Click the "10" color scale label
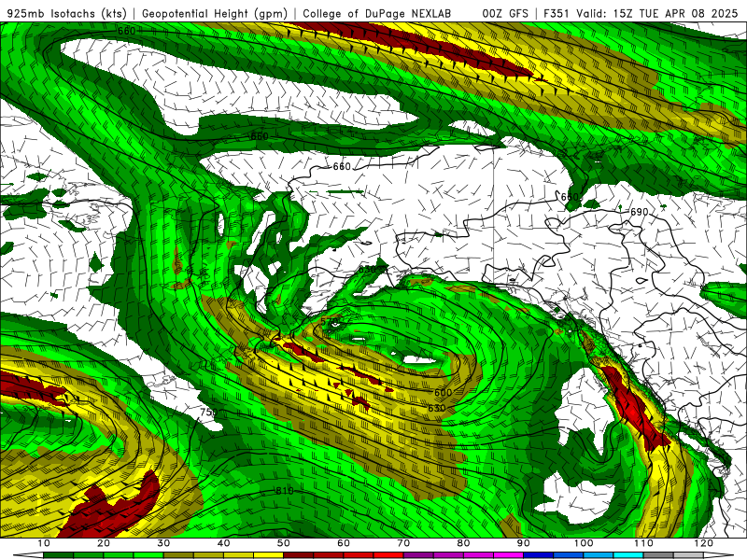Screen dimensions: 747x560 pos(43,543)
